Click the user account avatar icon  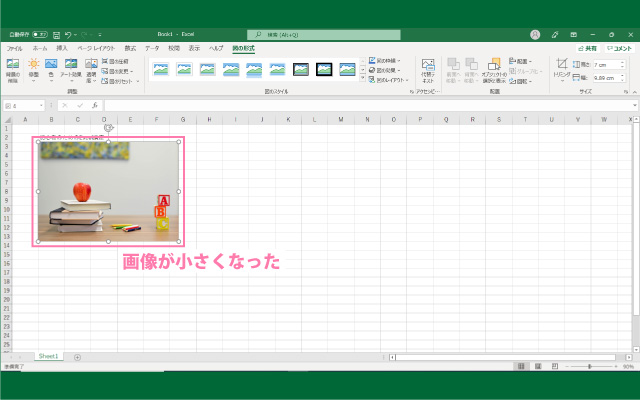[535, 35]
